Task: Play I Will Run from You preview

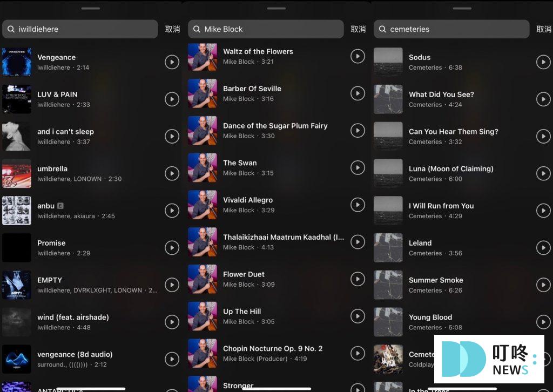Action: pos(543,211)
